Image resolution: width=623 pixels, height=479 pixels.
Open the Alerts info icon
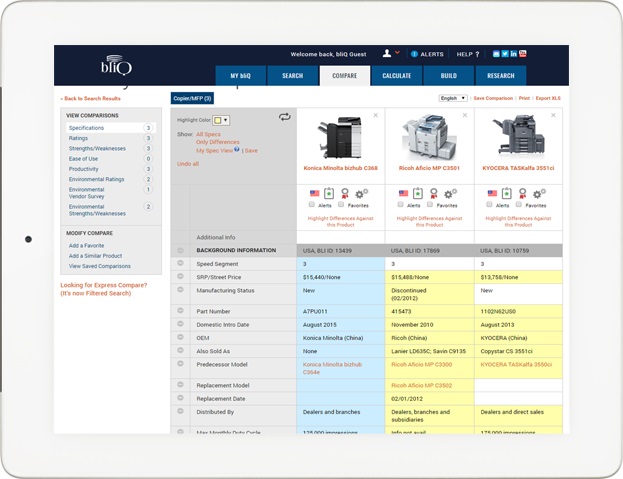tap(414, 54)
